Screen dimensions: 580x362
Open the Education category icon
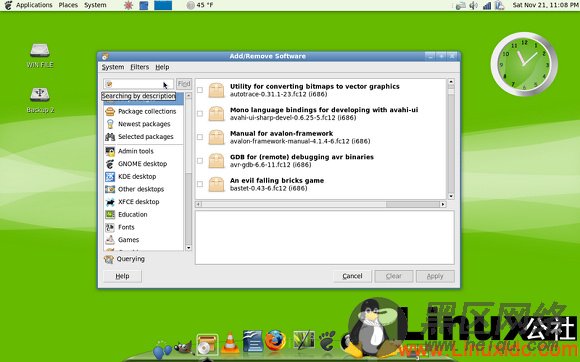(110, 214)
